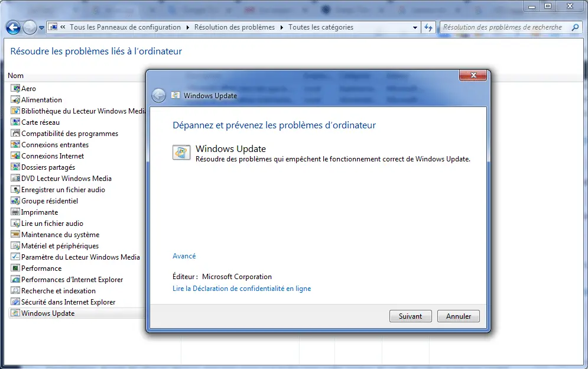Click the Alimentation power icon
Screen dimensions: 588x369
coord(15,100)
